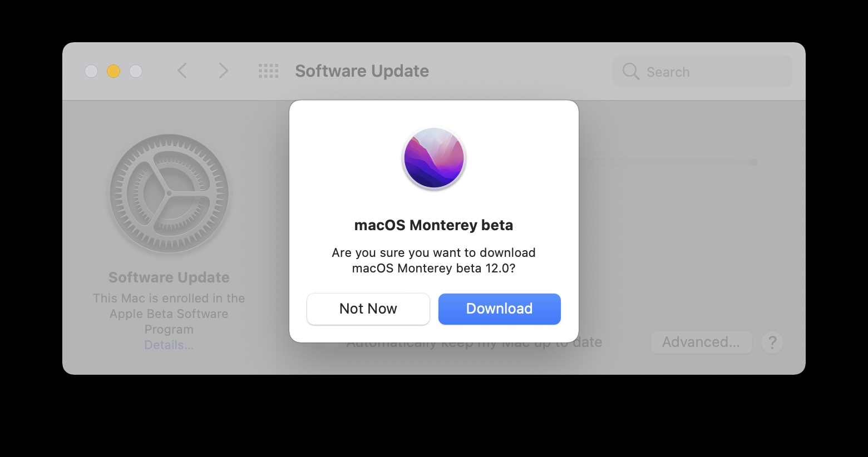Go back with the left chevron
Image resolution: width=868 pixels, height=457 pixels.
182,71
